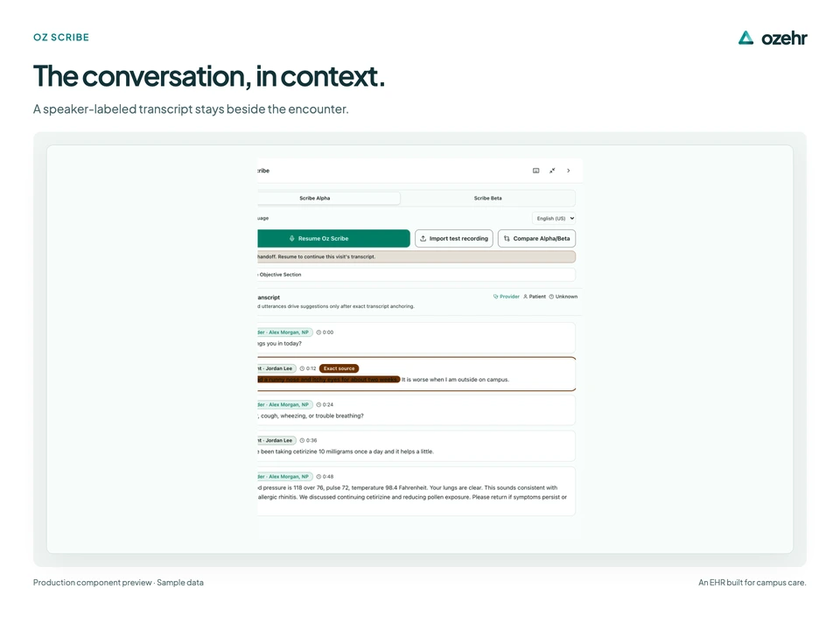Click the 0:36 timestamp
840x630 pixels.
pos(311,440)
